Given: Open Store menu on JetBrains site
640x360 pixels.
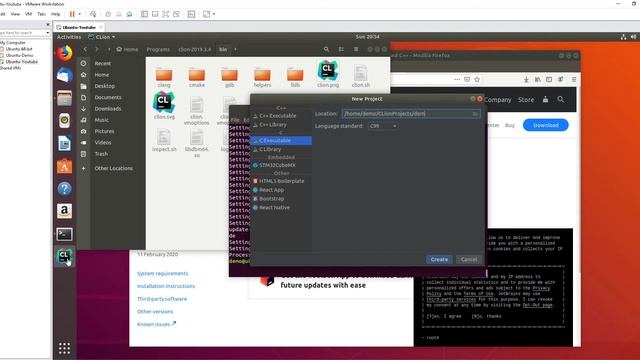Looking at the screenshot, I should click(x=526, y=100).
